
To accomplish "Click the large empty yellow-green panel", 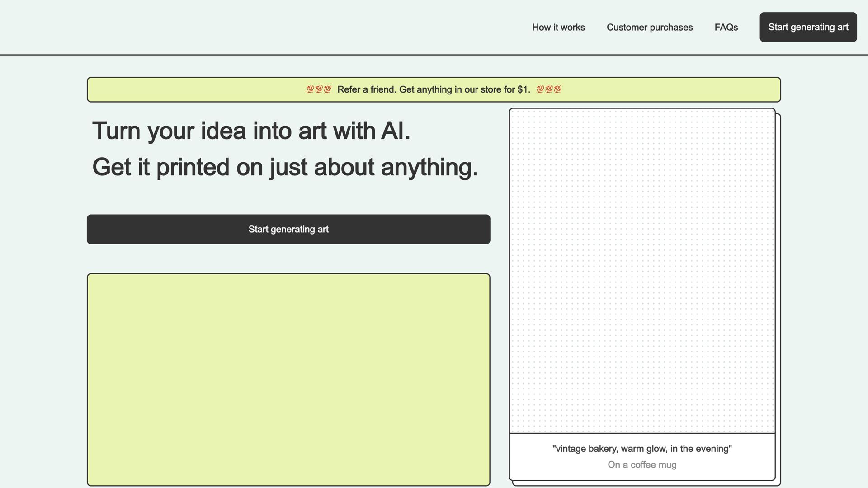I will 288,380.
